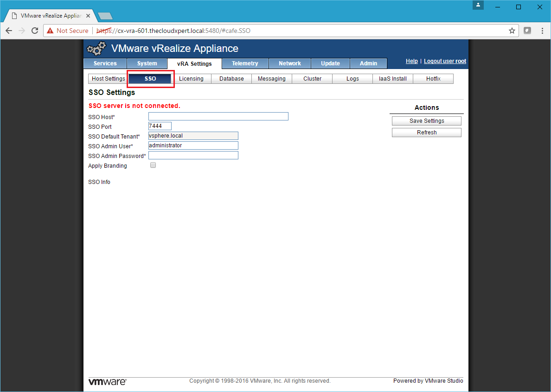Click the browser extension icon beside the star

pyautogui.click(x=527, y=31)
